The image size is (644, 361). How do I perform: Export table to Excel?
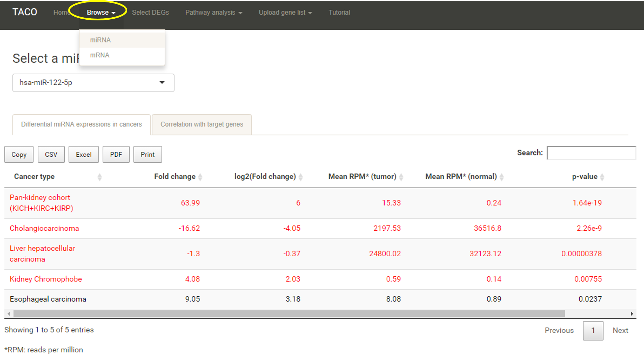point(84,154)
